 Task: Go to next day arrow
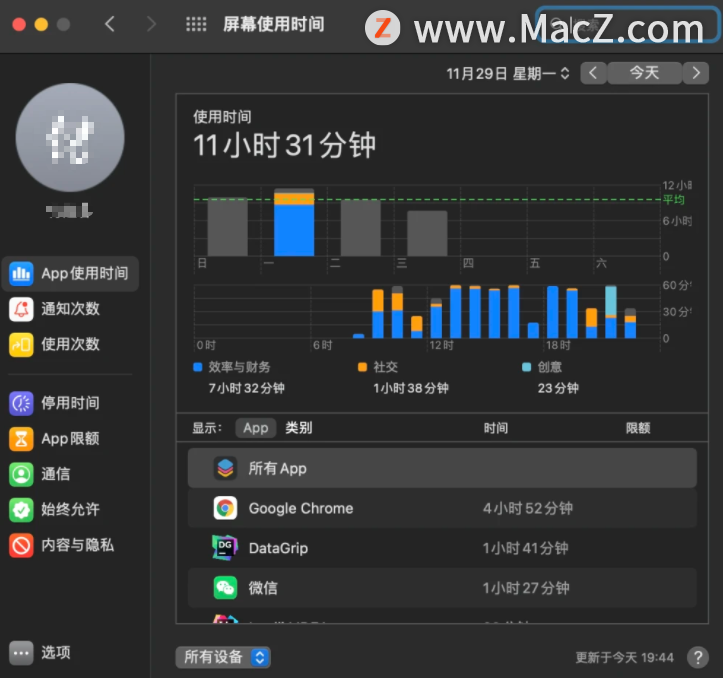pyautogui.click(x=696, y=73)
